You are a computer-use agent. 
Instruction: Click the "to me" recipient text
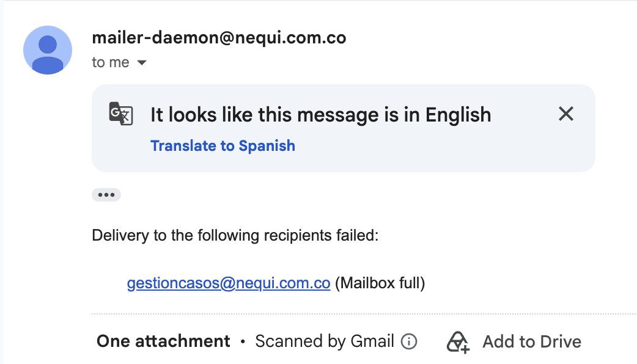coord(111,62)
